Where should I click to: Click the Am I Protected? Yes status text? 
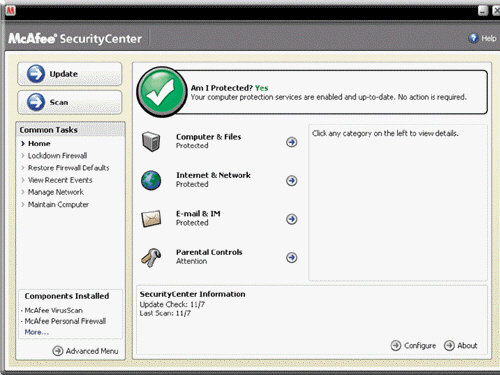(229, 88)
